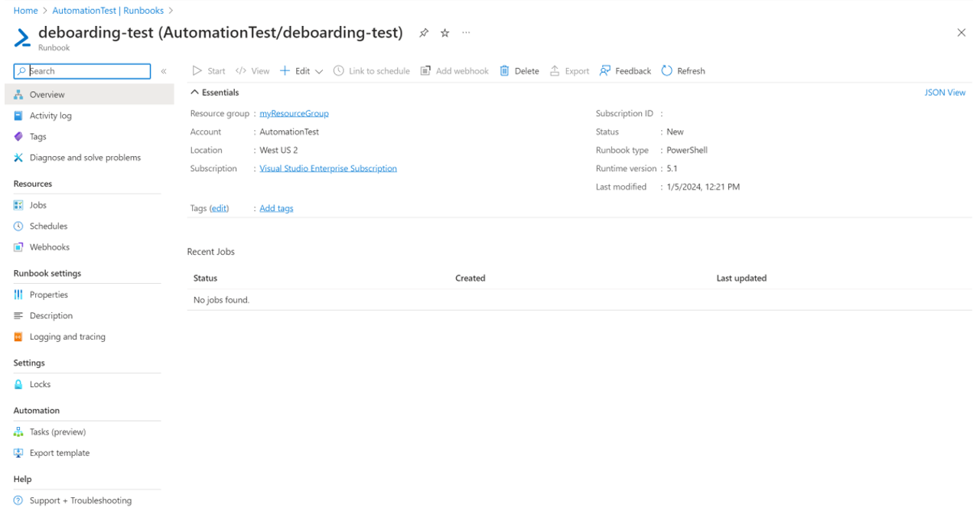Viewport: 980px width, 508px height.
Task: Click the Created column header
Action: click(x=470, y=278)
